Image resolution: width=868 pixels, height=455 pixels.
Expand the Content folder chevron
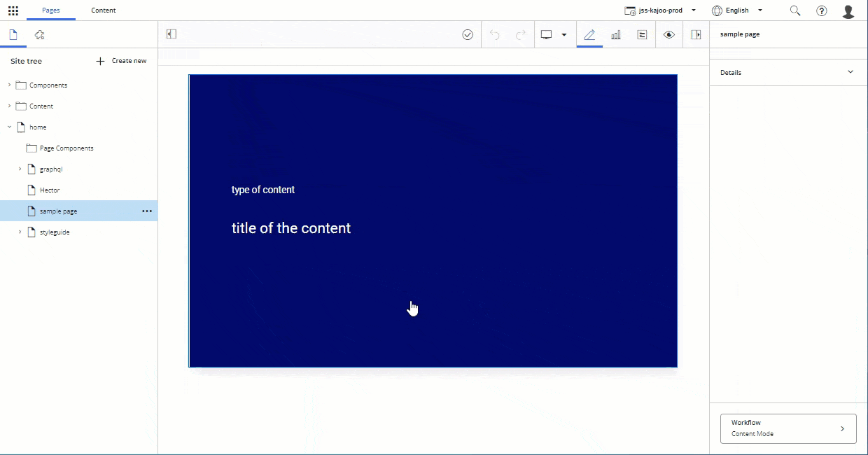click(x=9, y=106)
